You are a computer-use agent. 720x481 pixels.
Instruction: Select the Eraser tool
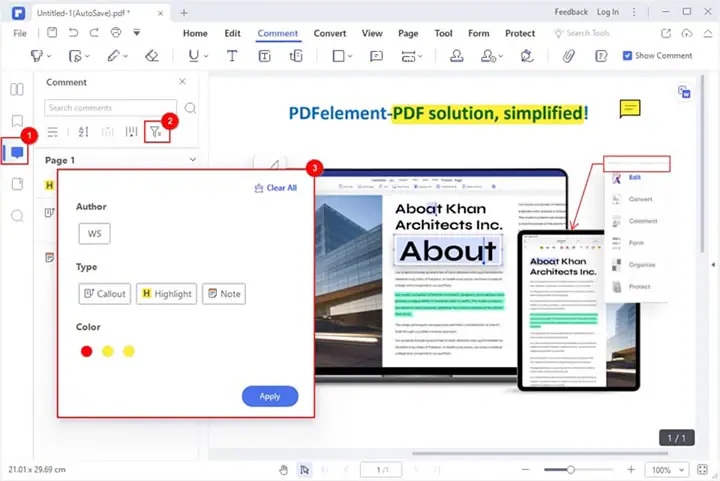[152, 56]
